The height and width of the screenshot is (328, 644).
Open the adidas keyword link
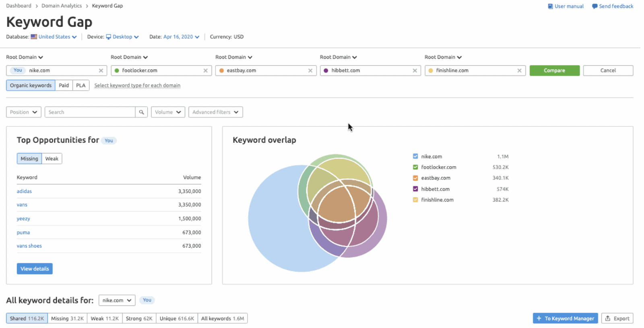(24, 191)
